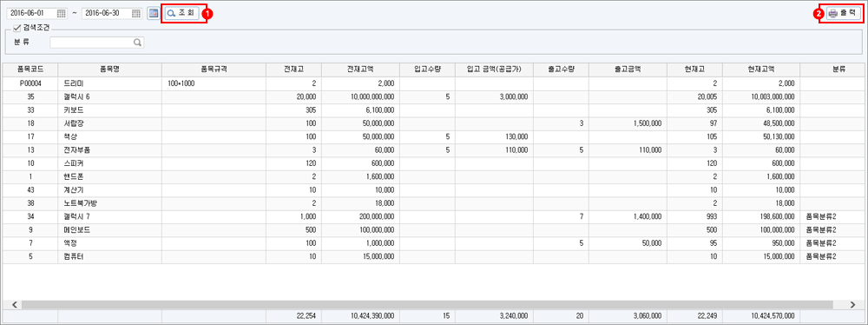This screenshot has width=868, height=325.
Task: Click the total 10,424,570,000 footer value
Action: [762, 316]
